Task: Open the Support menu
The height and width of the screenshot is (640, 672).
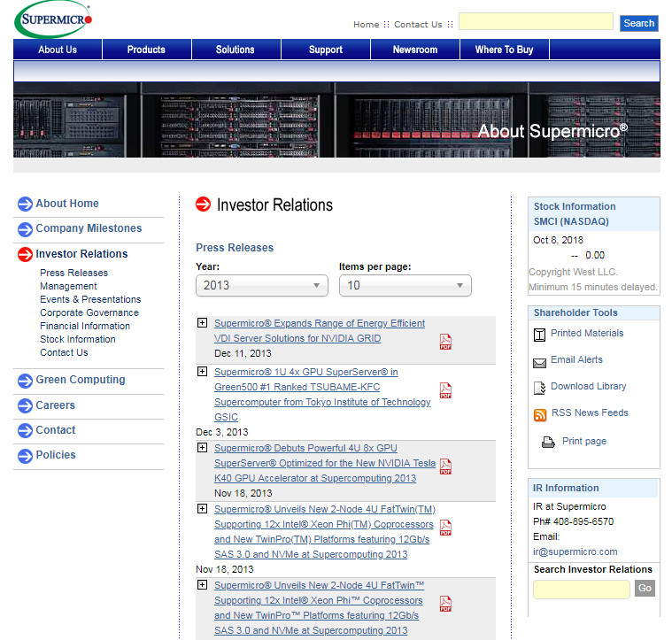Action: 326,50
